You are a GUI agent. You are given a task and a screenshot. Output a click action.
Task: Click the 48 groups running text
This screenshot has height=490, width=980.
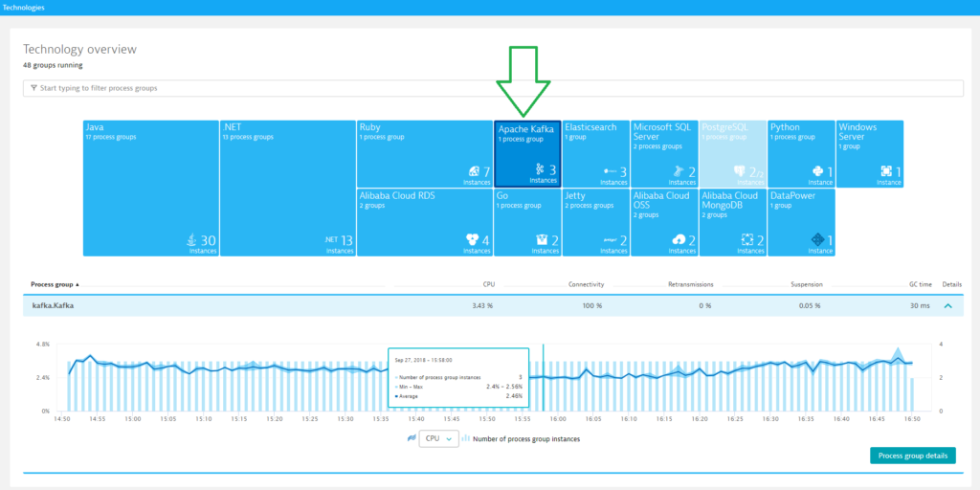coord(53,65)
